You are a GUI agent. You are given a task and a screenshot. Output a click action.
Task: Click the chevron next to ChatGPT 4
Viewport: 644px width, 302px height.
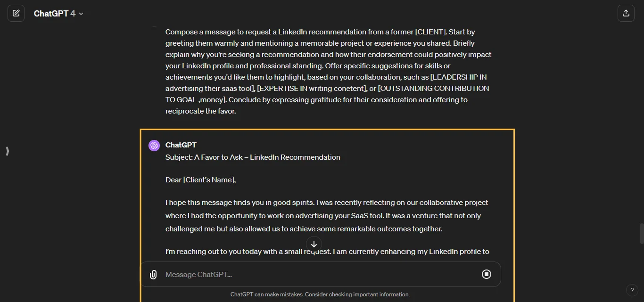coord(81,14)
